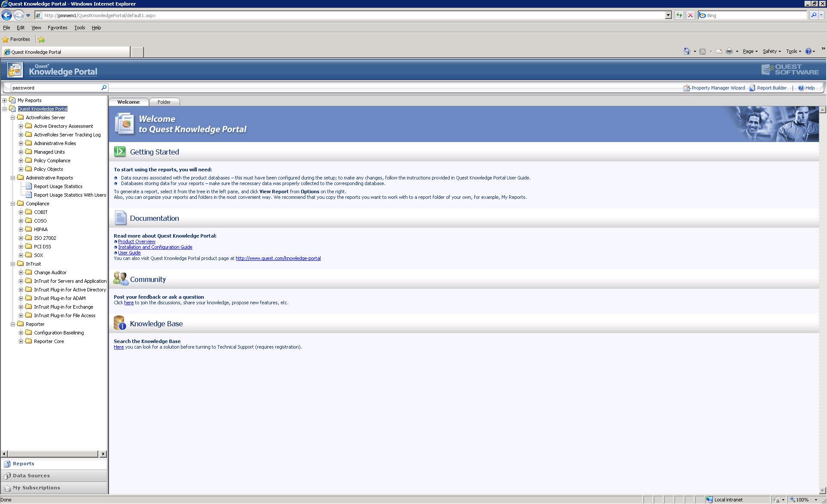Expand the COBIT compliance folder
827x504 pixels.
point(21,212)
